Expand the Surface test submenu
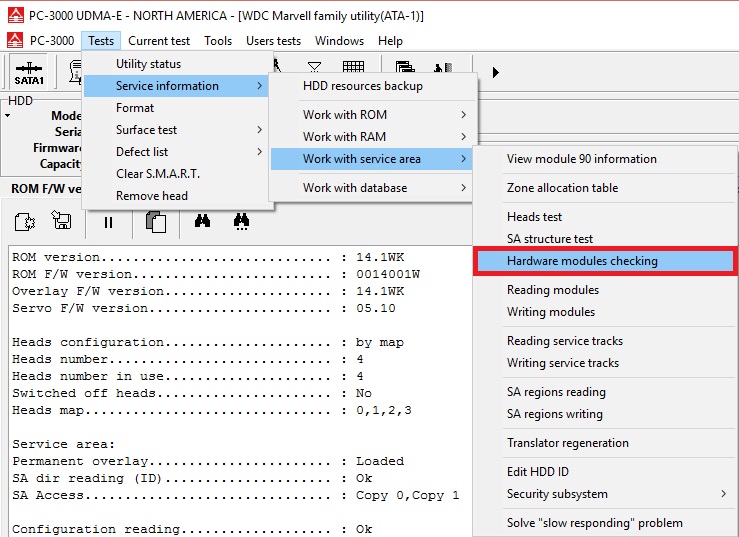The height and width of the screenshot is (537, 739). [176, 130]
